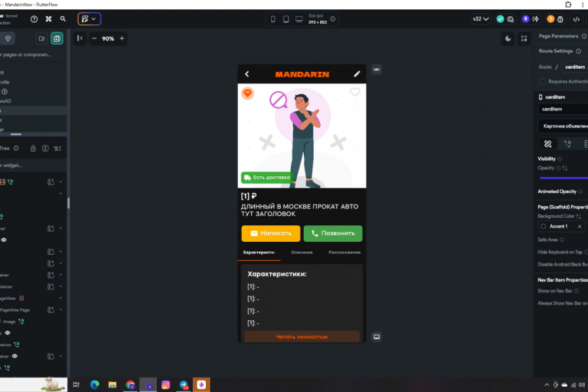Image resolution: width=588 pixels, height=392 pixels.
Task: Click the info icon beside Tree label
Action: pyautogui.click(x=16, y=148)
